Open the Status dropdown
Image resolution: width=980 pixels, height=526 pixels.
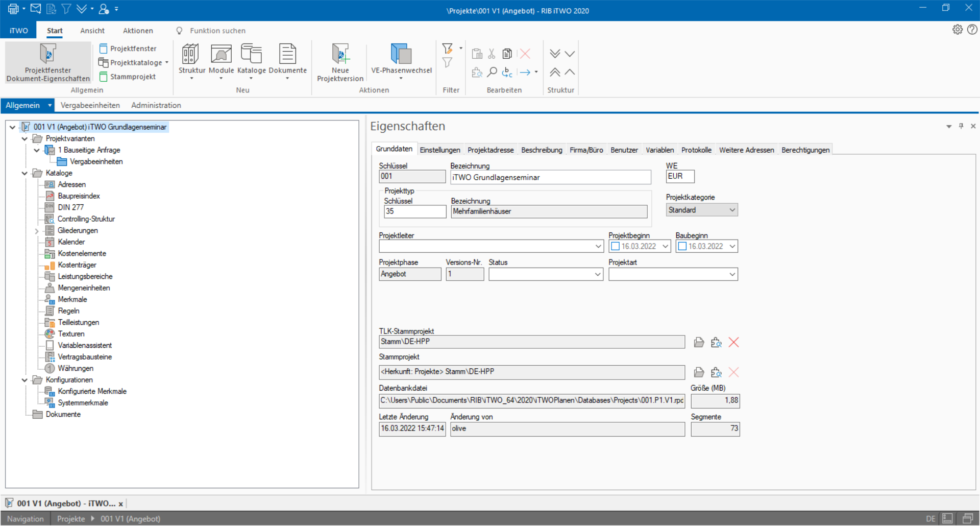coord(597,274)
